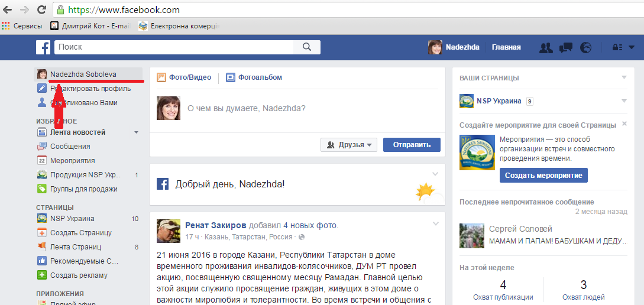Select the Фото/Видео composer tab
The height and width of the screenshot is (305, 644).
click(x=184, y=77)
